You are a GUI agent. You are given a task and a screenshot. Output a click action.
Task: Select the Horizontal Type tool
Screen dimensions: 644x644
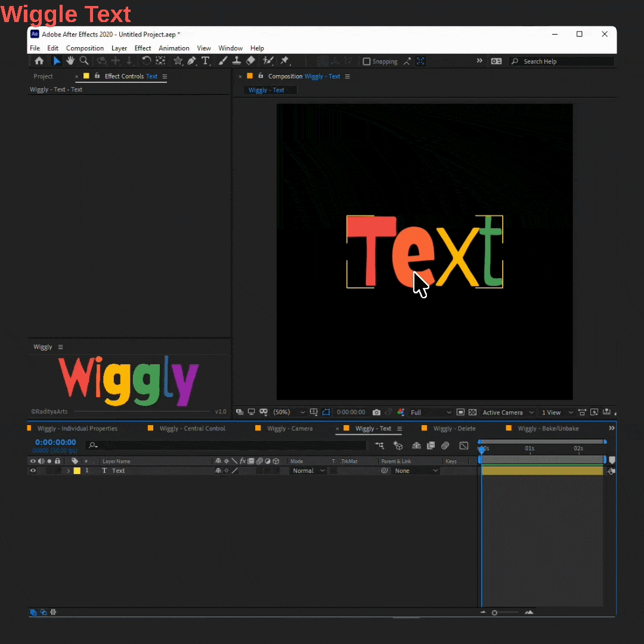coord(205,61)
